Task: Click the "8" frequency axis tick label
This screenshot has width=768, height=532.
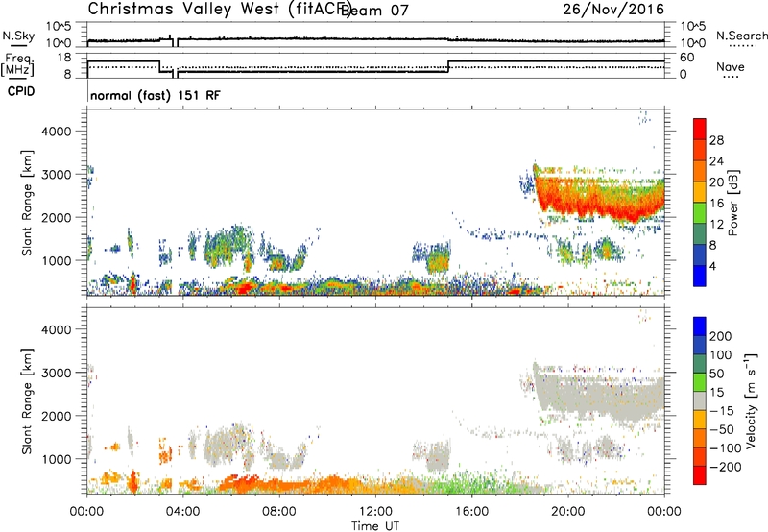Action: (x=67, y=74)
